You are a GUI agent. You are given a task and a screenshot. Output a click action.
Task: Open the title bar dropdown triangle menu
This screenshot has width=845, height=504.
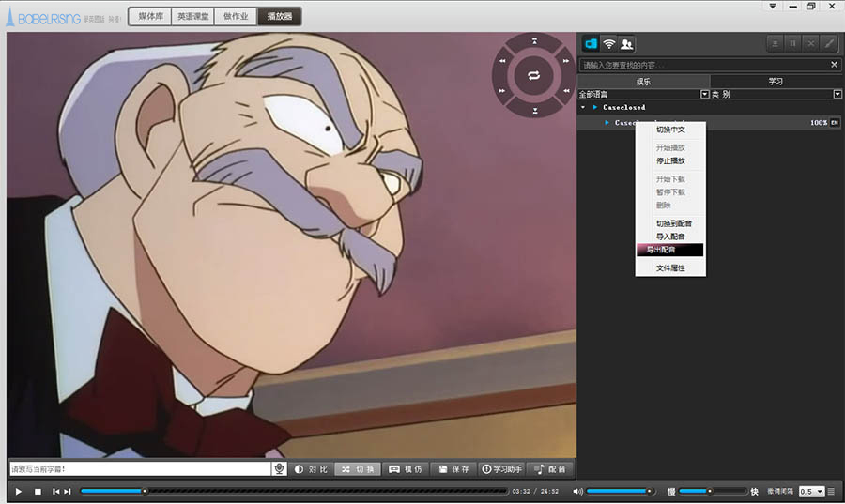pyautogui.click(x=773, y=6)
